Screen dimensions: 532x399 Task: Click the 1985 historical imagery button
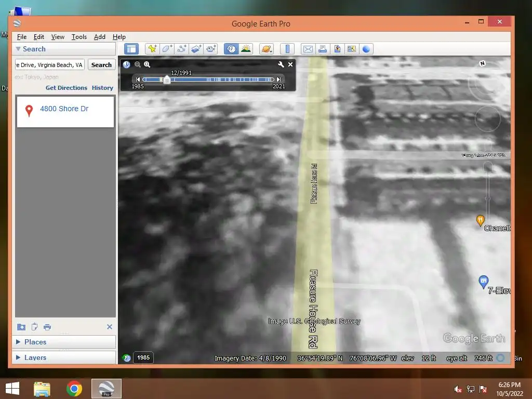point(143,357)
